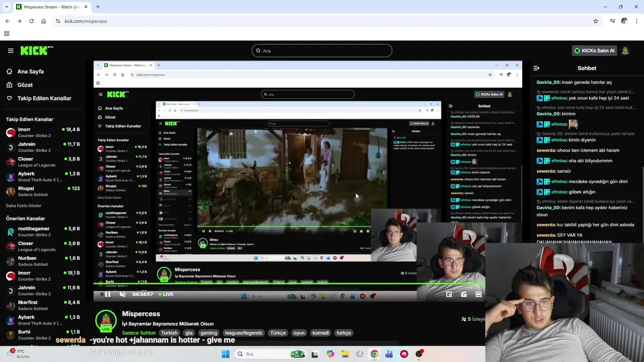The width and height of the screenshot is (644, 362).
Task: Open ilkerfirat channel in recommended list
Action: pos(43,305)
